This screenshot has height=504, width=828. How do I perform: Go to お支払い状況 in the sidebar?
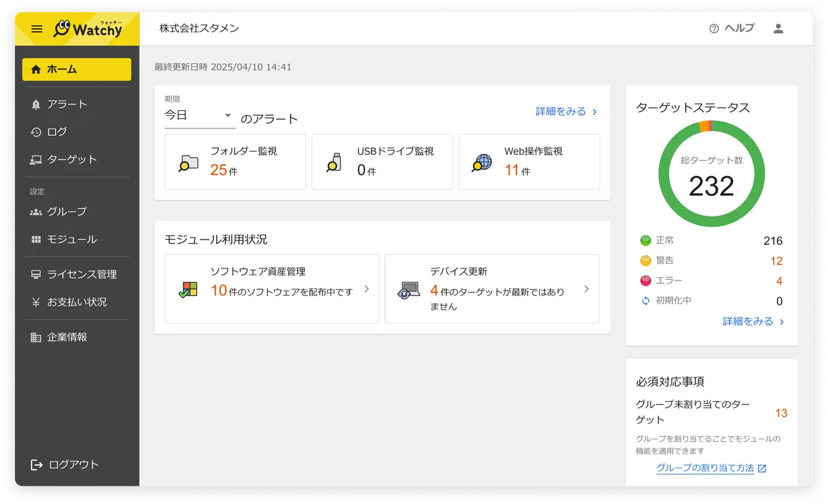77,302
